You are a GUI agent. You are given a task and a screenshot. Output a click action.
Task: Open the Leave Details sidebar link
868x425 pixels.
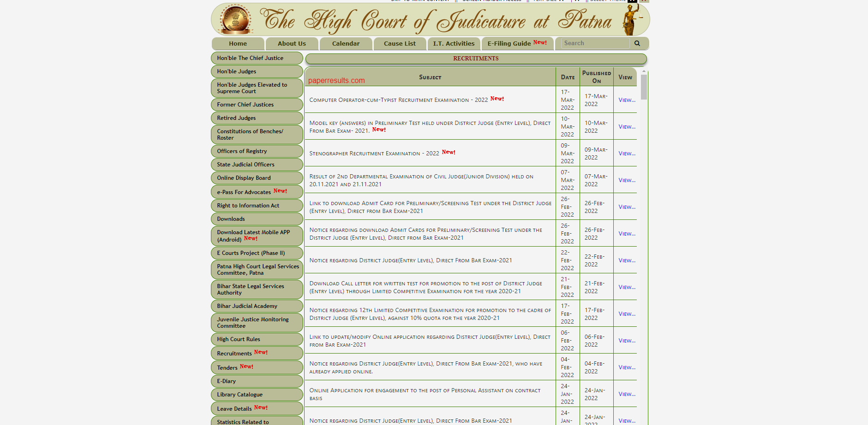click(257, 408)
